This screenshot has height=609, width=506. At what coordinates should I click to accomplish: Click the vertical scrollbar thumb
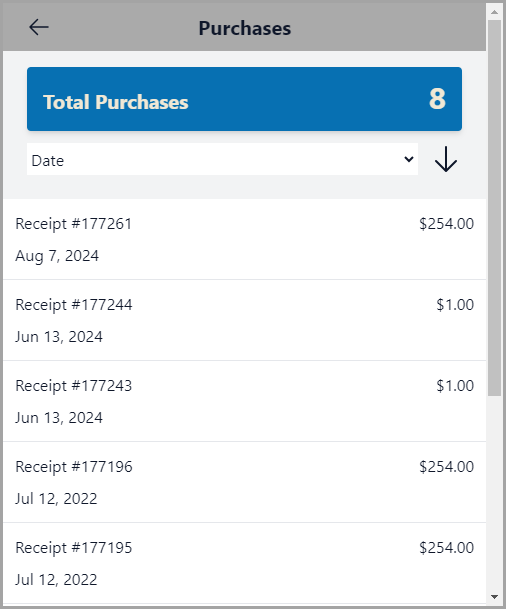click(x=494, y=208)
